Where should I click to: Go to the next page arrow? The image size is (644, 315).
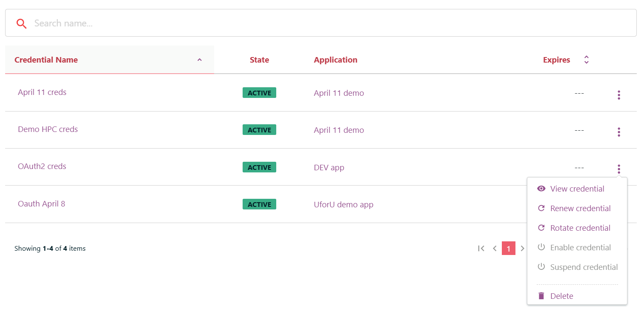click(x=522, y=248)
